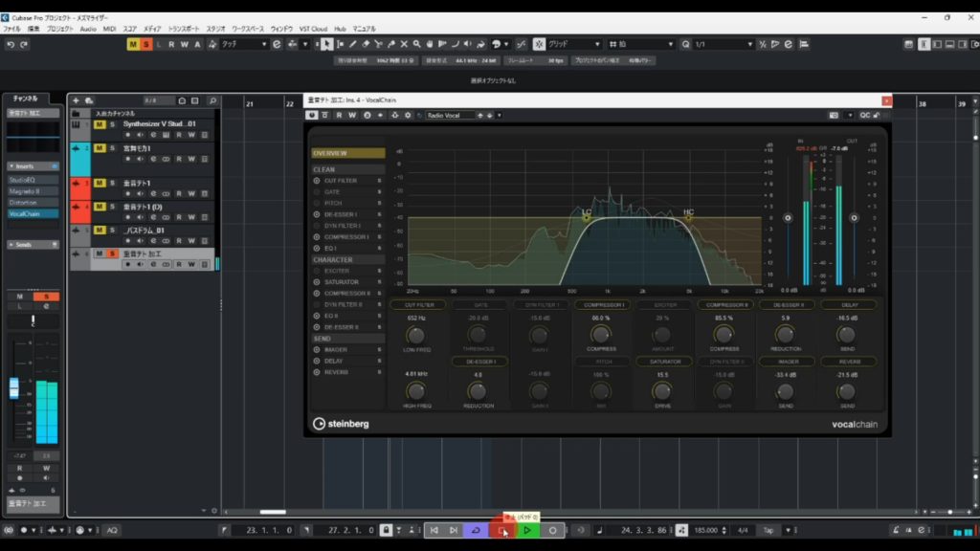Viewport: 980px width, 551px height.
Task: Open the Audio menu
Action: tap(88, 30)
